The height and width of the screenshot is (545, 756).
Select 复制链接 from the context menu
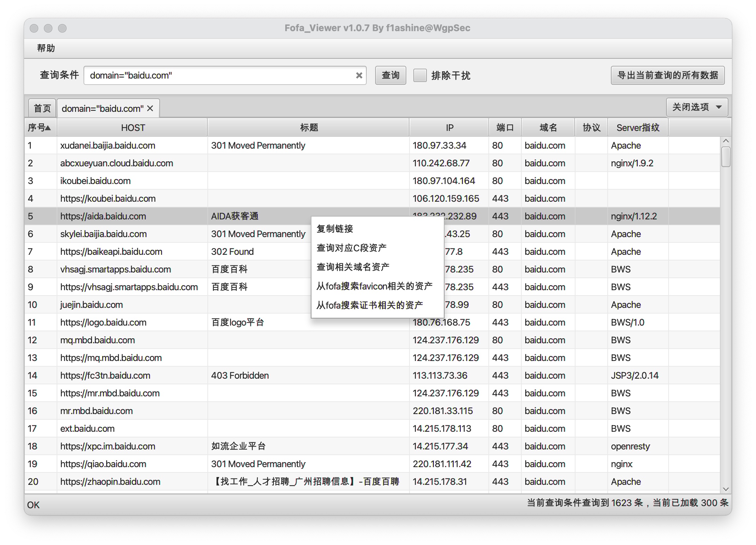[335, 229]
